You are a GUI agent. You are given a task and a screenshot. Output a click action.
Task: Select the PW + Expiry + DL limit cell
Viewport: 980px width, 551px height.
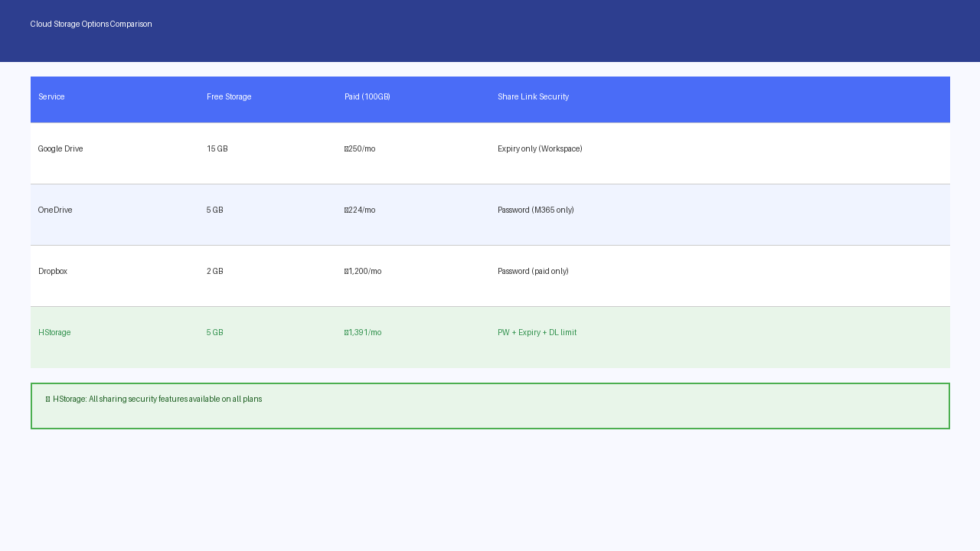[x=537, y=333]
